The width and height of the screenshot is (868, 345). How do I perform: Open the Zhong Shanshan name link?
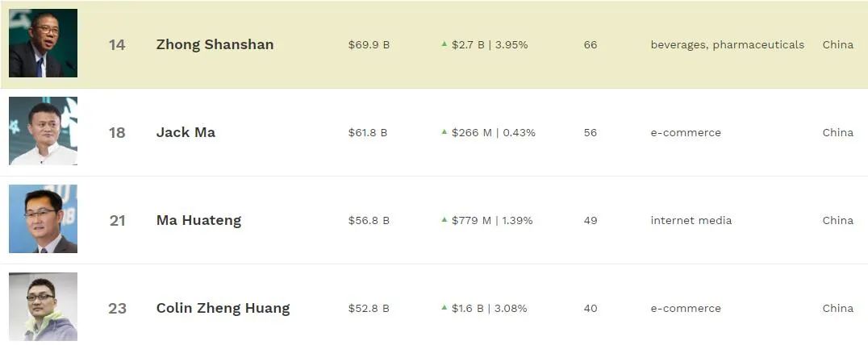pyautogui.click(x=215, y=45)
